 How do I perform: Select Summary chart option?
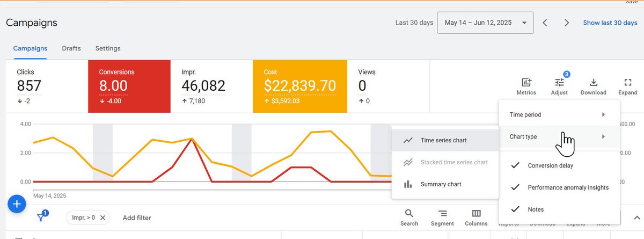pos(445,184)
